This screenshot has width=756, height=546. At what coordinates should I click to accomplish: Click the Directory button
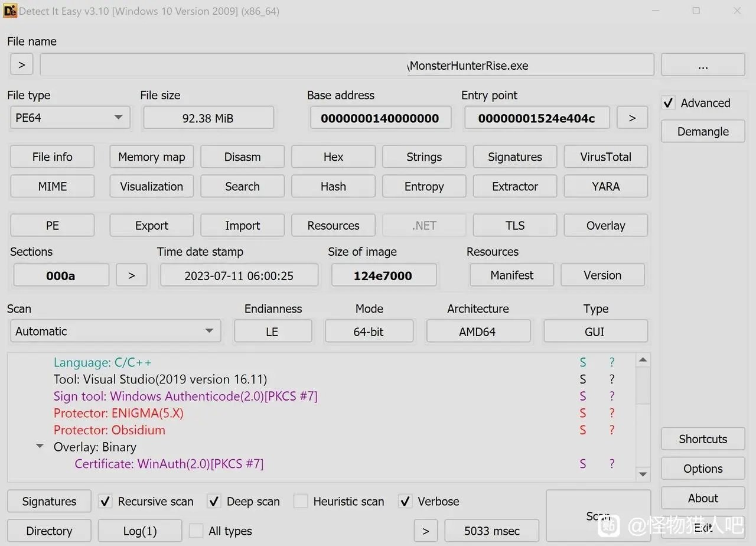[50, 531]
